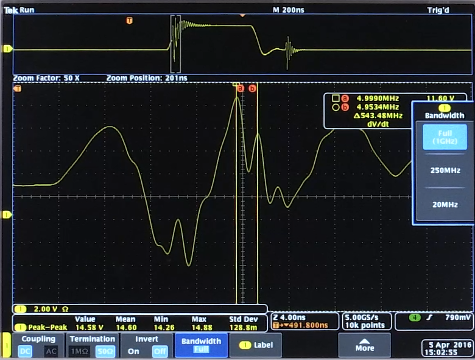Viewport: 475px width, 360px height.
Task: Click the Zoom Position 201ns label
Action: (x=147, y=78)
